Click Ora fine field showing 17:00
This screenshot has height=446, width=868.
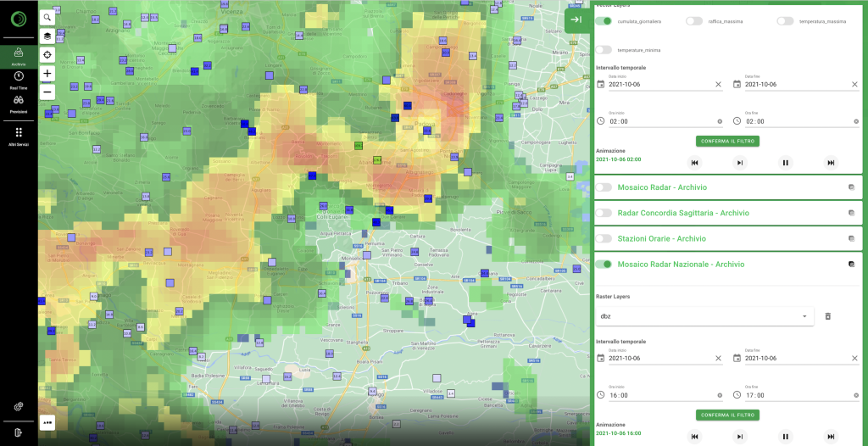[802, 396]
